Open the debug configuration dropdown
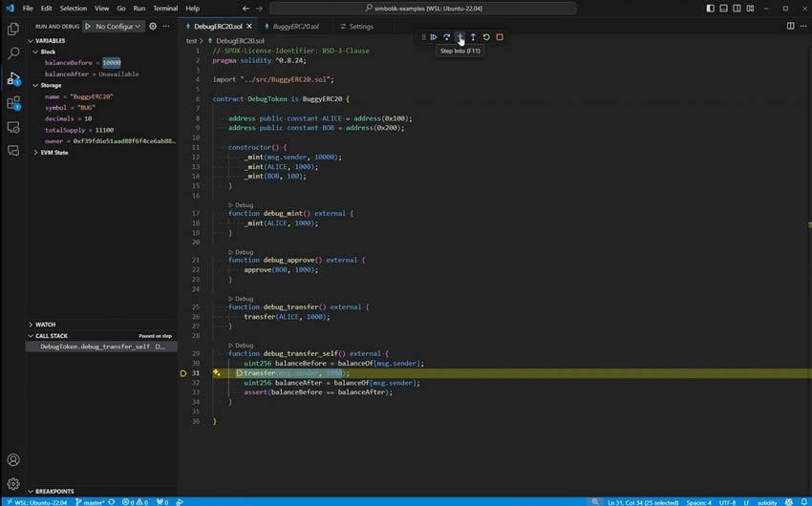 pyautogui.click(x=119, y=27)
